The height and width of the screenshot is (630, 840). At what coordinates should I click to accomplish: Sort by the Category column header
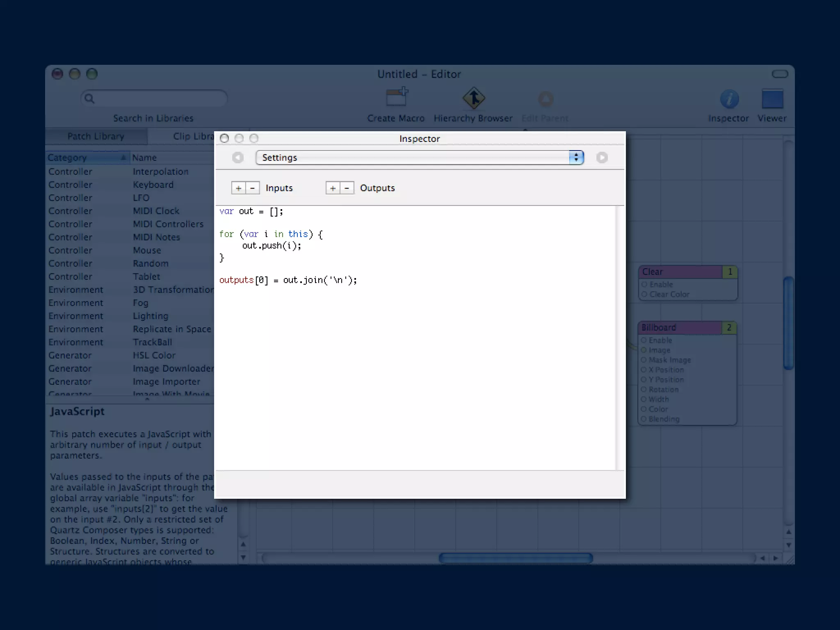click(87, 157)
